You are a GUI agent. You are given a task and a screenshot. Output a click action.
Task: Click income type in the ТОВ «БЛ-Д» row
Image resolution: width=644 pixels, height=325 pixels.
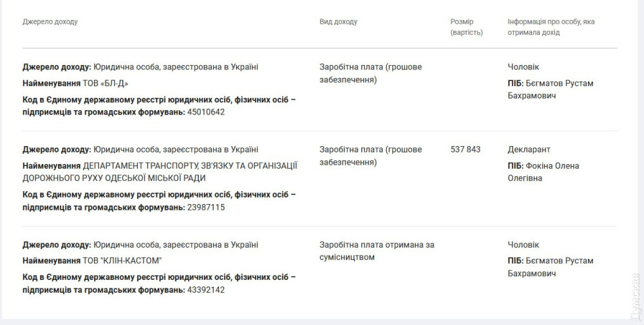point(370,73)
